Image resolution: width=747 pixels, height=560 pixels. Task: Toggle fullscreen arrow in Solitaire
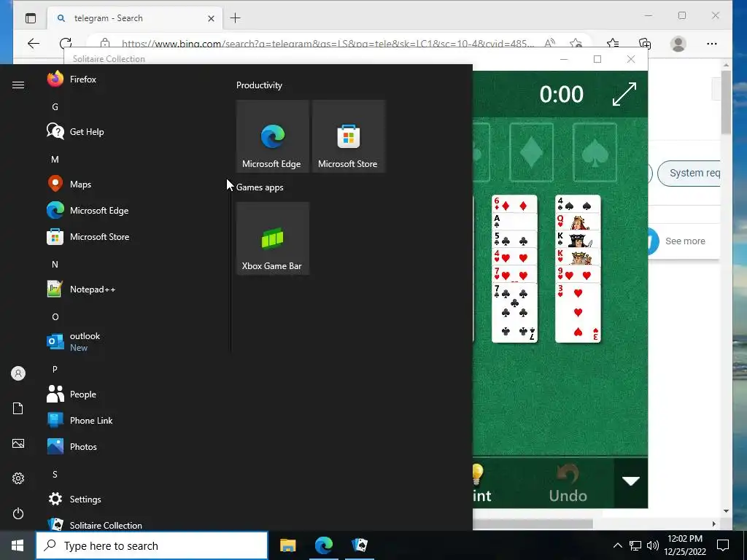(624, 94)
